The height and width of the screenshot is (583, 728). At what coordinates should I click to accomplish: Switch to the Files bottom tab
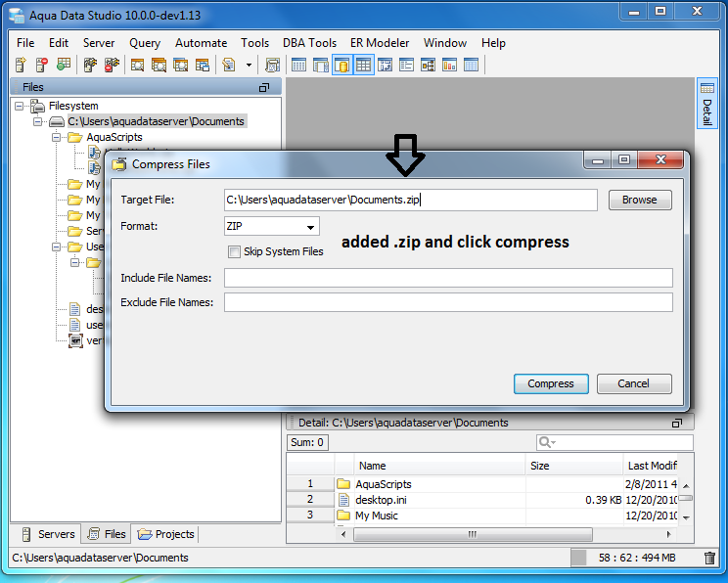(107, 534)
